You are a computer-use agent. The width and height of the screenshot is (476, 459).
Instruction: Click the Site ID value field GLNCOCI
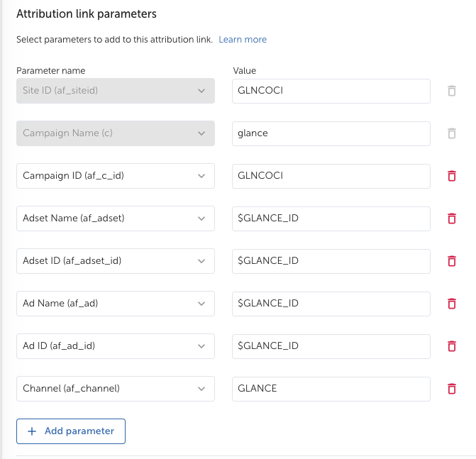point(331,91)
